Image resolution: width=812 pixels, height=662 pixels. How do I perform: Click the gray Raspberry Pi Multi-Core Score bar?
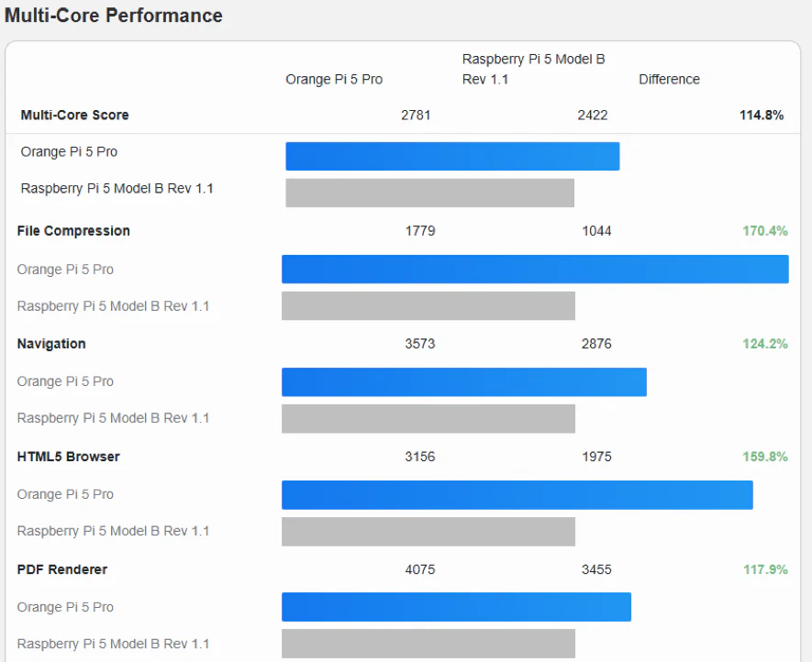point(429,193)
